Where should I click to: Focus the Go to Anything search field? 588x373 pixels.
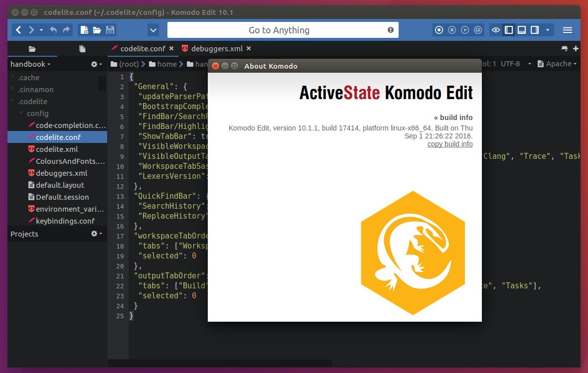click(x=283, y=30)
